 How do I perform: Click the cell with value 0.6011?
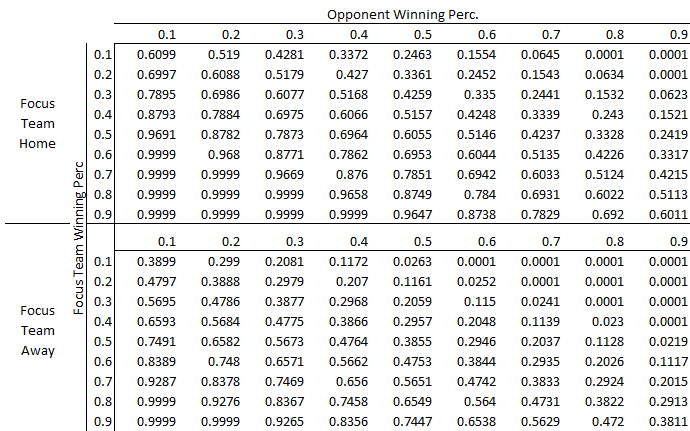tap(667, 214)
